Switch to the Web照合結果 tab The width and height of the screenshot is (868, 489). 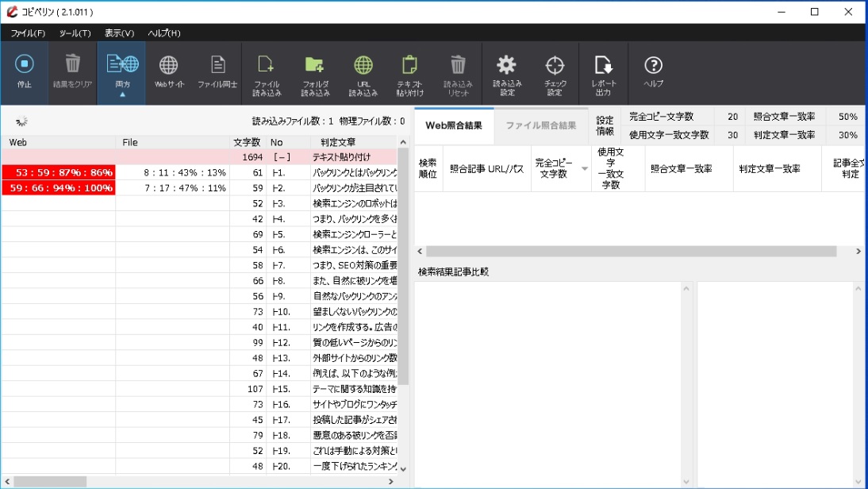pyautogui.click(x=454, y=125)
